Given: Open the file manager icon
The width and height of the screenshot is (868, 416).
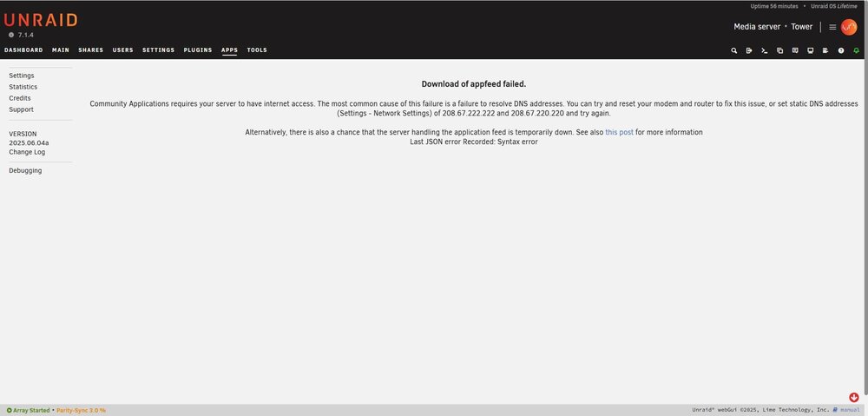Looking at the screenshot, I should pyautogui.click(x=780, y=50).
